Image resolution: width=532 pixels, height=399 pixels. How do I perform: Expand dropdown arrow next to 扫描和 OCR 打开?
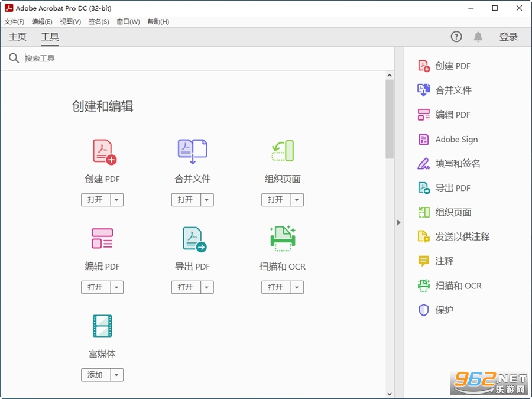297,287
